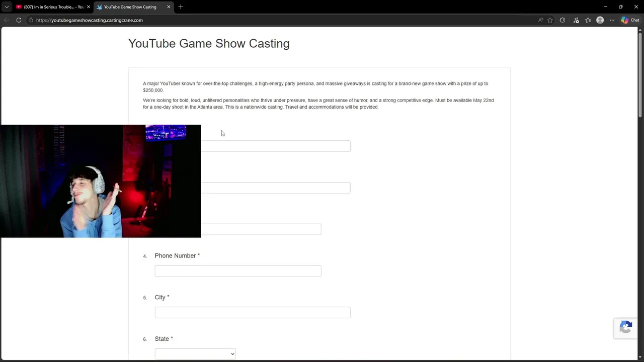The width and height of the screenshot is (644, 362).
Task: Click the 'City *' label
Action: click(162, 297)
